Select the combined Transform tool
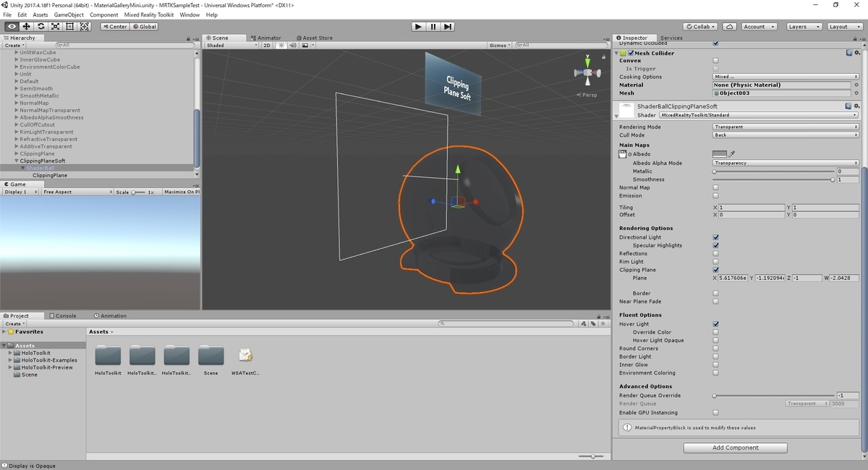Viewport: 868px width, 470px height. tap(85, 27)
